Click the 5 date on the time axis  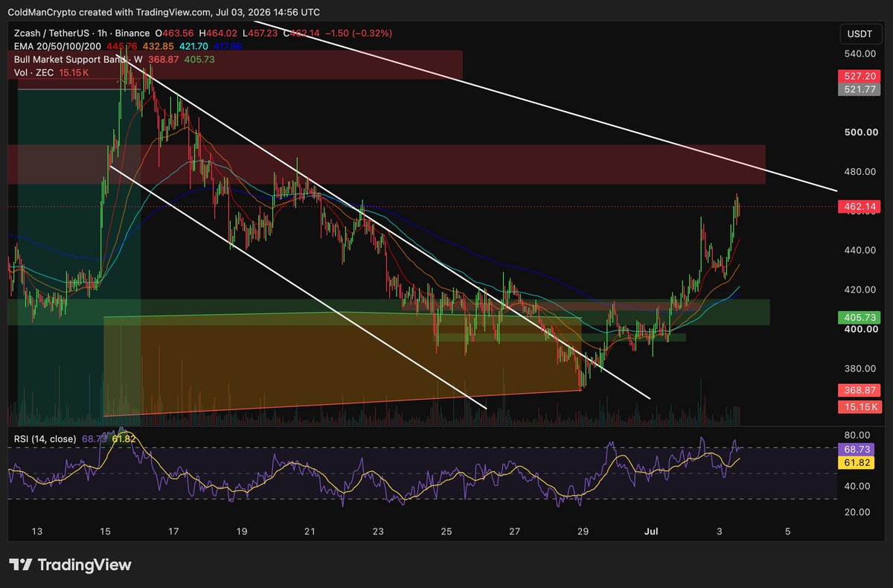tap(788, 531)
